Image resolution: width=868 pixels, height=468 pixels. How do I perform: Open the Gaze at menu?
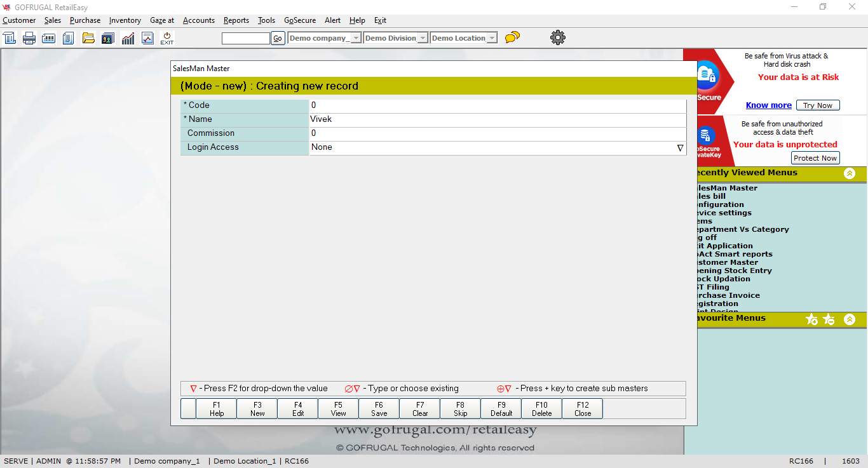[162, 20]
